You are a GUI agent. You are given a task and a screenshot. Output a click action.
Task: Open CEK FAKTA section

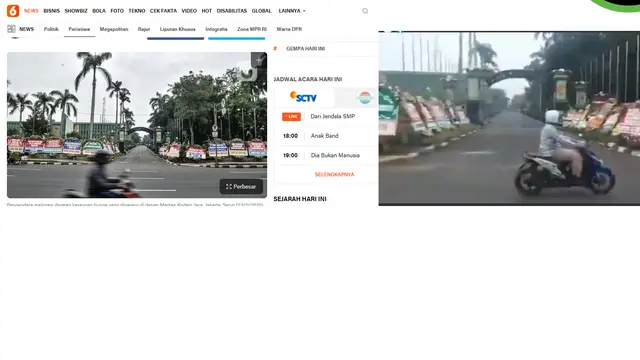tap(163, 11)
